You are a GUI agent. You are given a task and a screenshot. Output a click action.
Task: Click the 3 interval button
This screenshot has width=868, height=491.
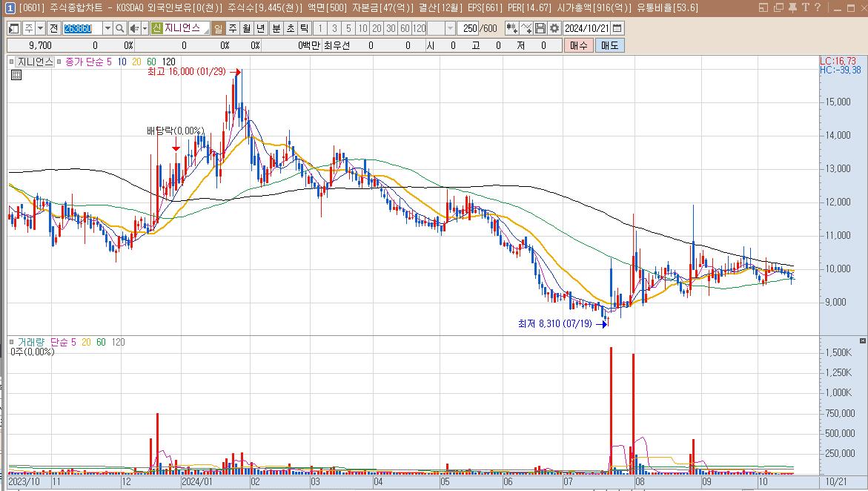click(x=334, y=28)
